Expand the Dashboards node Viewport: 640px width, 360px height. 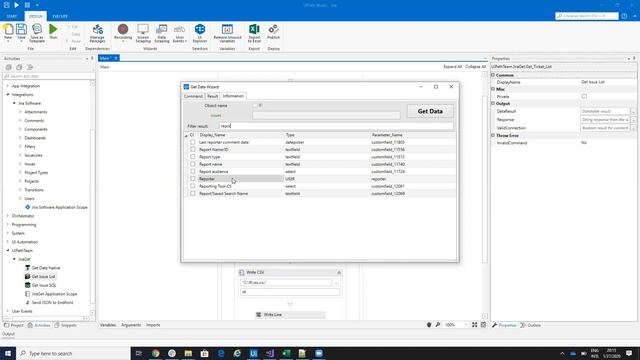[20, 138]
